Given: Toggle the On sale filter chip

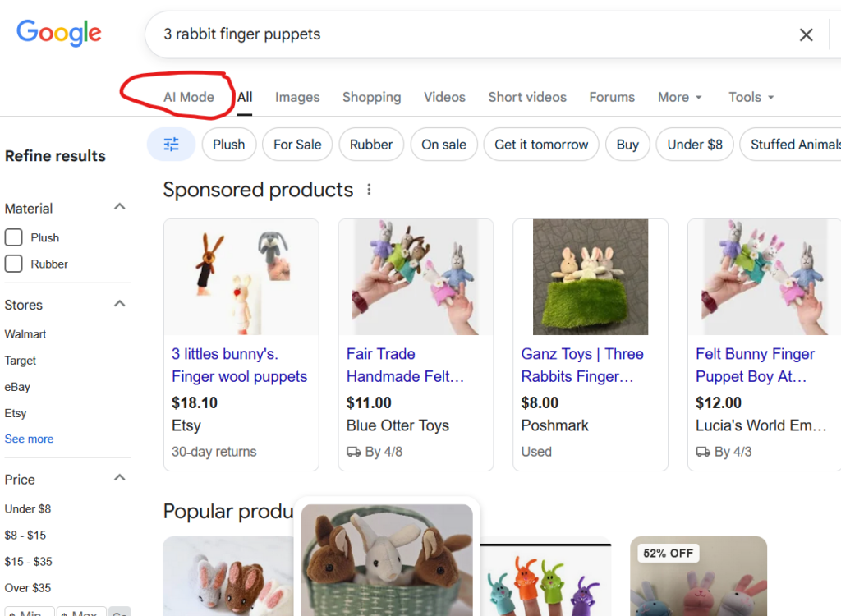Looking at the screenshot, I should (x=443, y=144).
